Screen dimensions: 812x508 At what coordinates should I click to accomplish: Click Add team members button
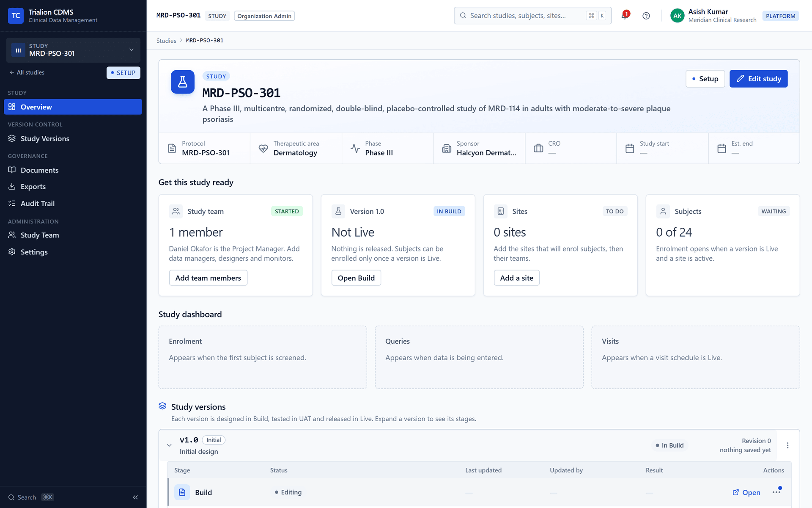(x=208, y=278)
